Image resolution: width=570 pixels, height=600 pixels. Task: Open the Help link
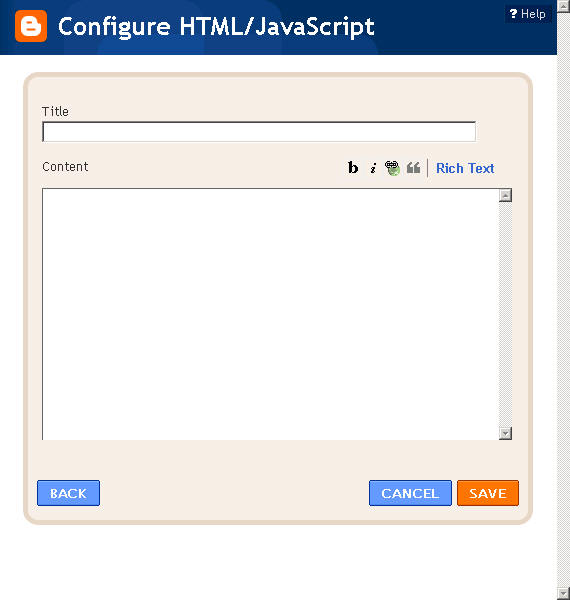click(x=528, y=14)
